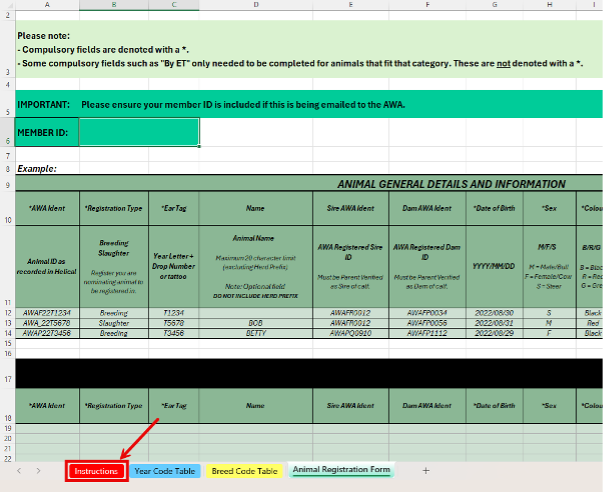Viewport: 604px width, 492px height.
Task: Switch to the Year Code Table sheet
Action: (x=165, y=471)
